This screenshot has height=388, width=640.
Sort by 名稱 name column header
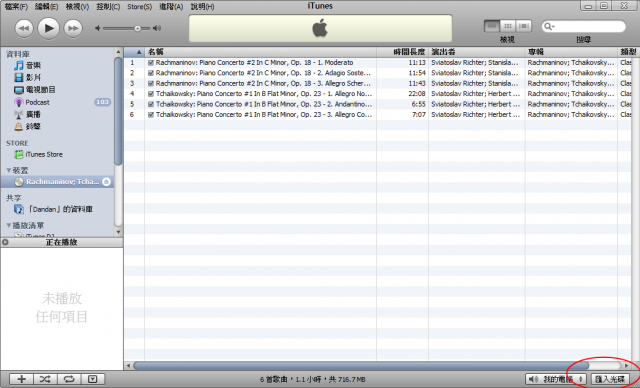pyautogui.click(x=260, y=52)
